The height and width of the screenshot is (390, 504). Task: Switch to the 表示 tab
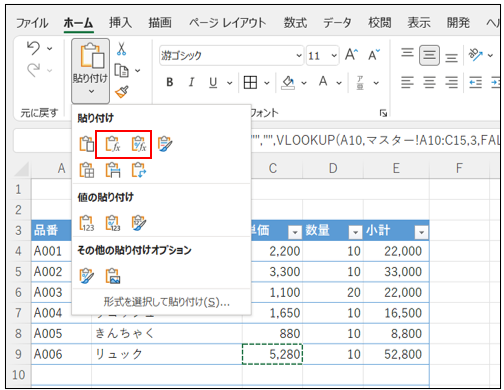(x=419, y=23)
